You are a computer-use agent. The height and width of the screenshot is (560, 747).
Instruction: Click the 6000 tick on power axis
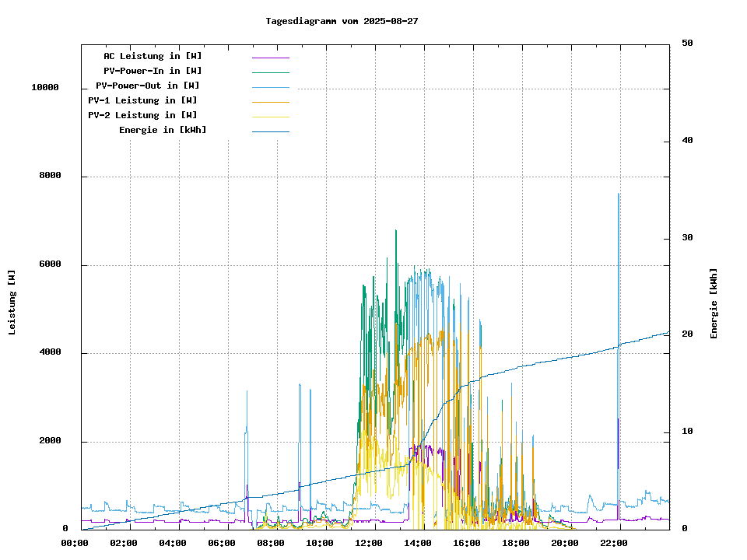coord(50,264)
